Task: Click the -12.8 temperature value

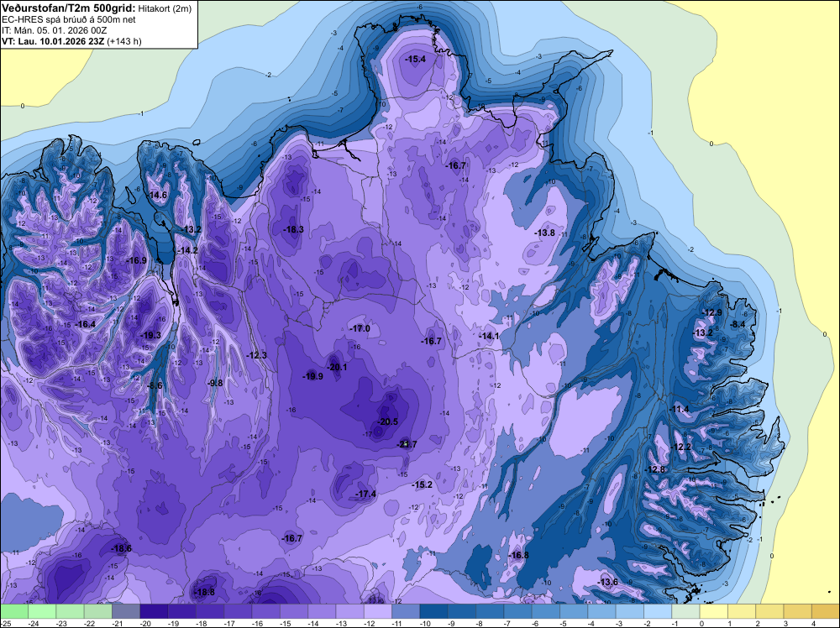Action: point(654,469)
